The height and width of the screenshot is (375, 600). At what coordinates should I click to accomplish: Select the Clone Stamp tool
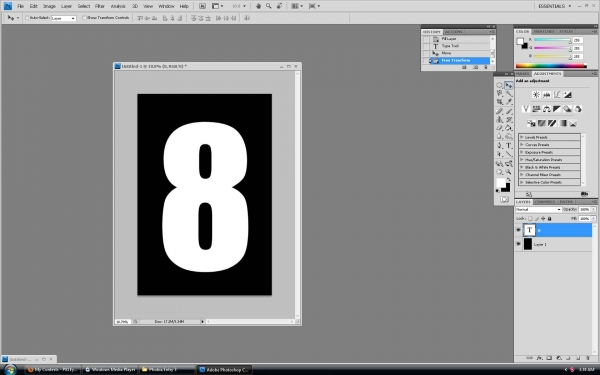coord(499,120)
